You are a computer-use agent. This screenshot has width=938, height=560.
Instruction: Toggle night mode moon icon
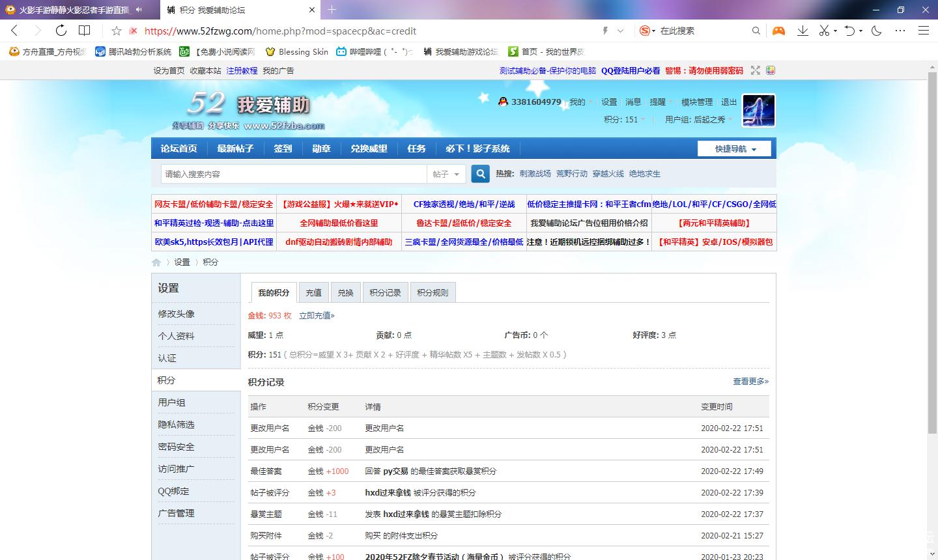click(877, 31)
